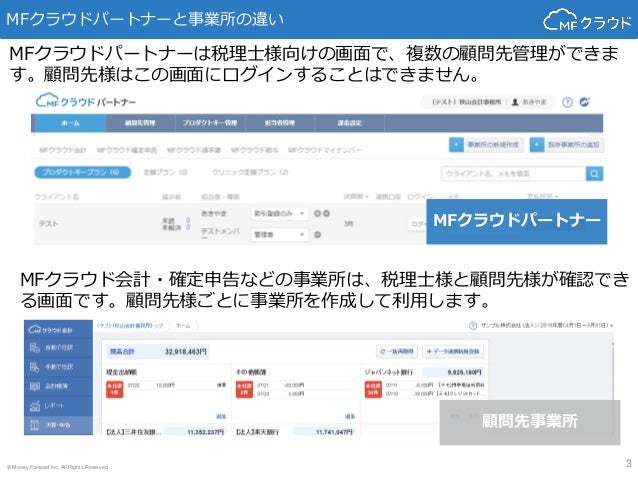Sort by the 決算期 column
Viewport: 638px width, 479px height.
pos(356,197)
